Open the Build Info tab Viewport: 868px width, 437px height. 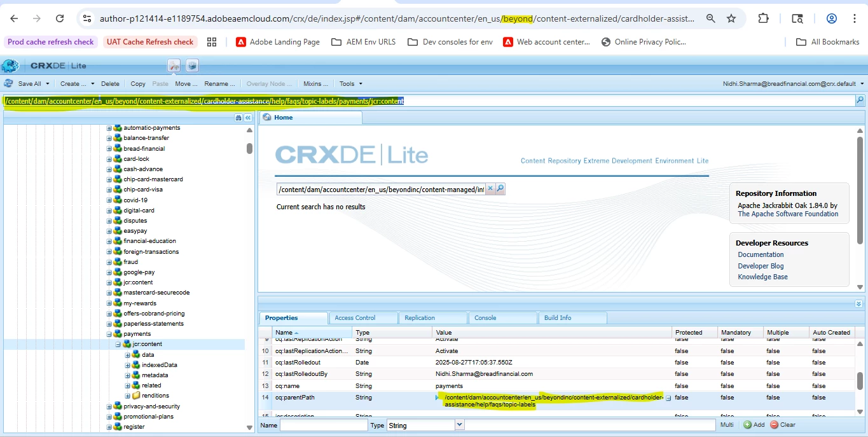(573, 318)
